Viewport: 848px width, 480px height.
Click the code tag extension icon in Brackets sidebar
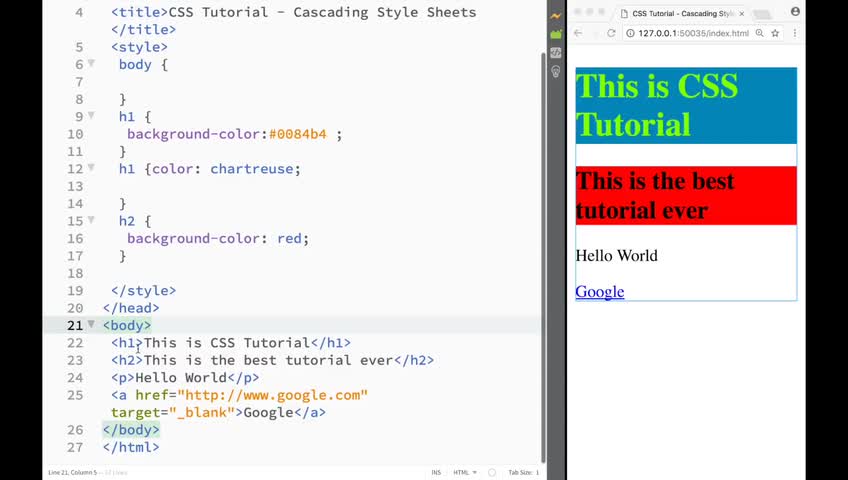click(555, 52)
